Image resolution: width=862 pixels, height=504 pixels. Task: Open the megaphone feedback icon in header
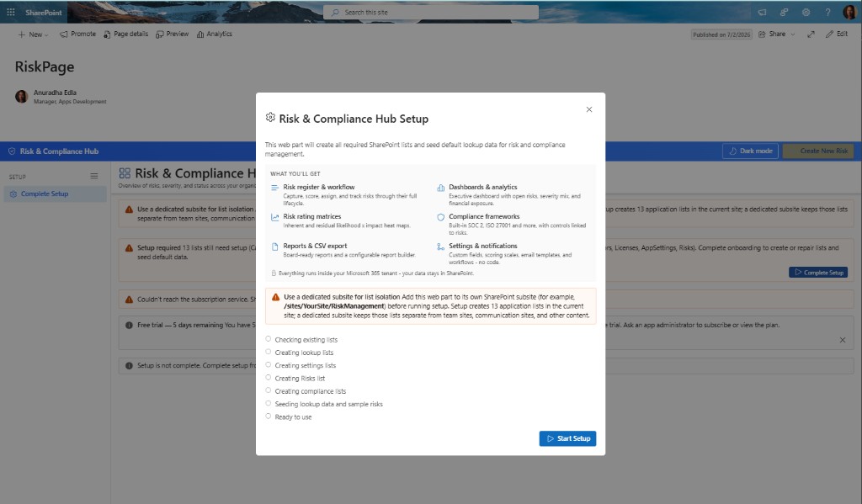[762, 12]
